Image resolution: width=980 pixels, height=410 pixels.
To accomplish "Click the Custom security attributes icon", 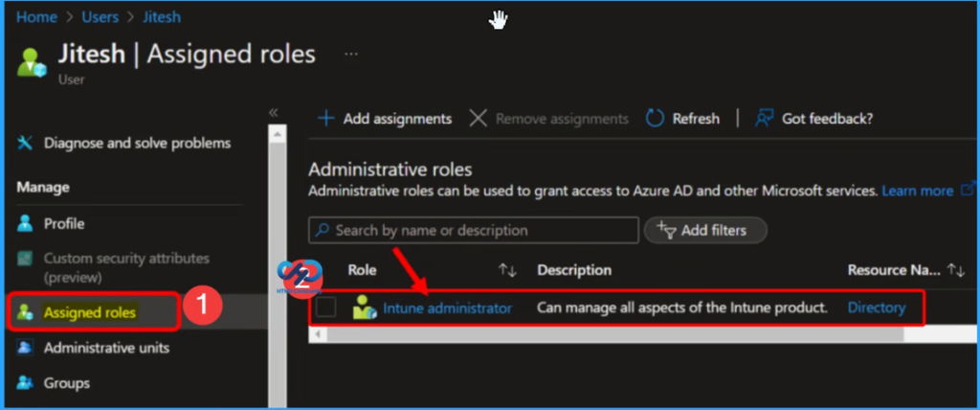I will coord(25,258).
